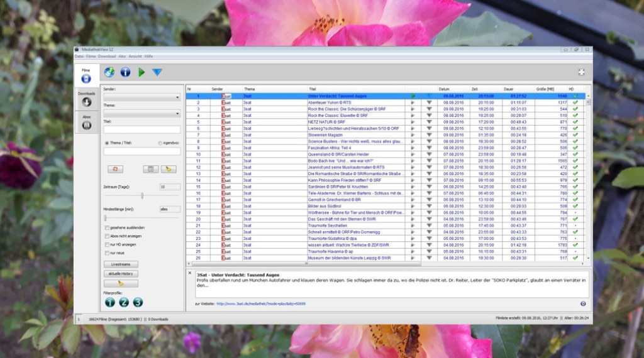Switch to the Downloads tab
The image size is (644, 358).
(x=87, y=99)
